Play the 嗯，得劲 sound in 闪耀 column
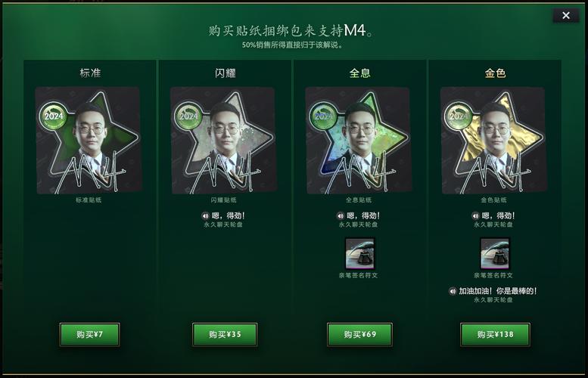This screenshot has width=588, height=378. (x=205, y=215)
